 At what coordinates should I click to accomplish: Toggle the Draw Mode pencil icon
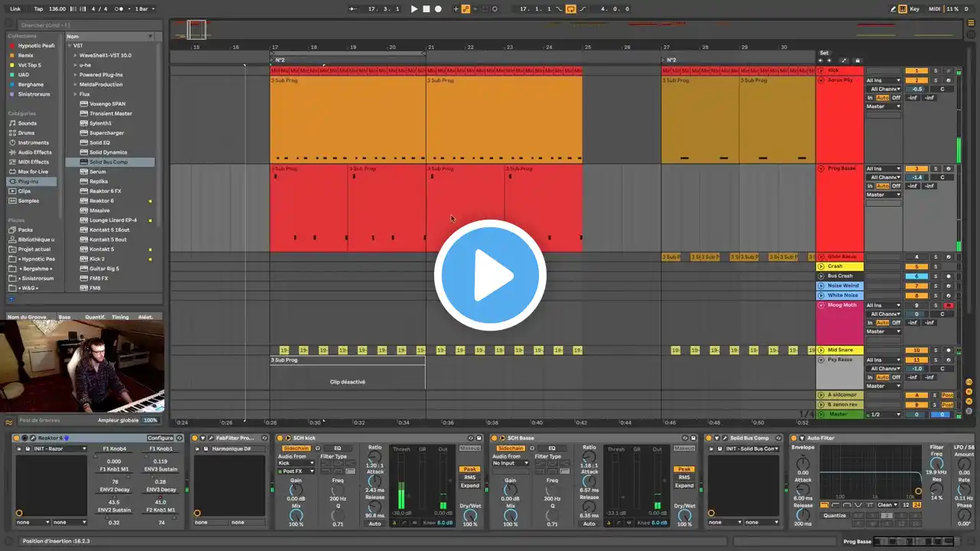(x=893, y=9)
